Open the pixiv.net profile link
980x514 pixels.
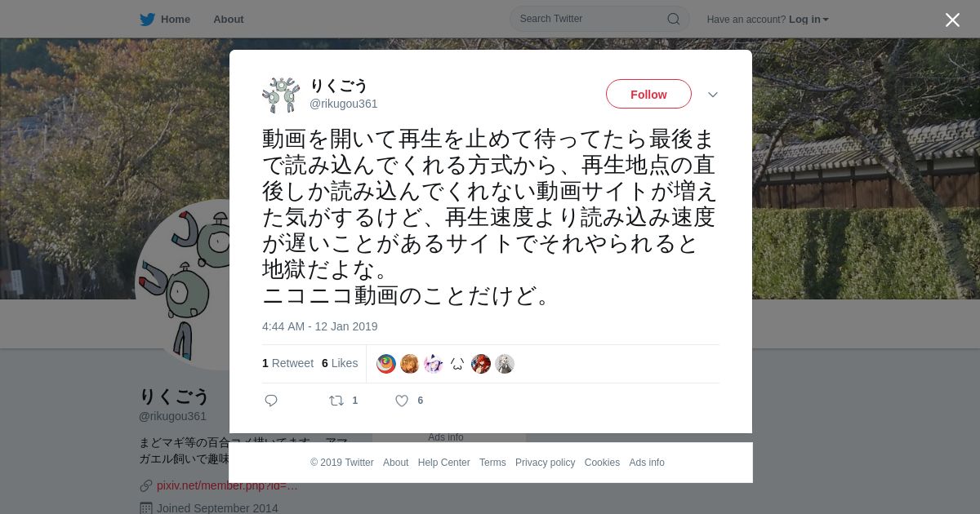point(227,485)
